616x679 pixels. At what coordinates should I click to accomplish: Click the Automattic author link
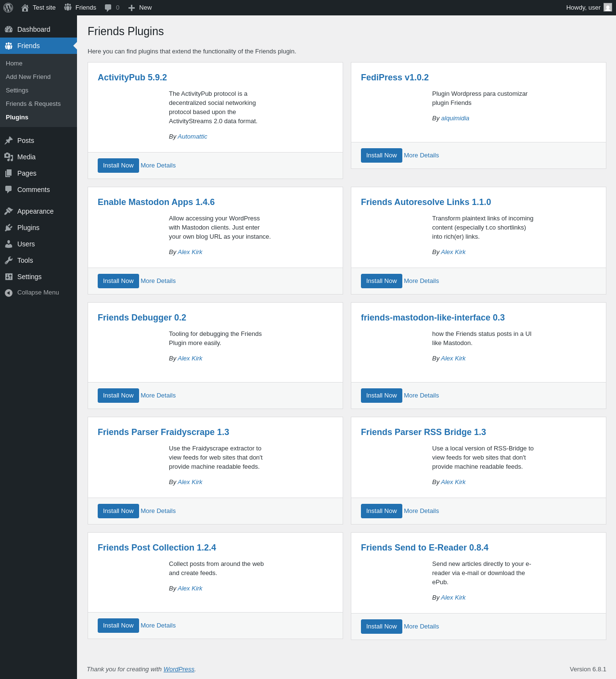coord(192,137)
